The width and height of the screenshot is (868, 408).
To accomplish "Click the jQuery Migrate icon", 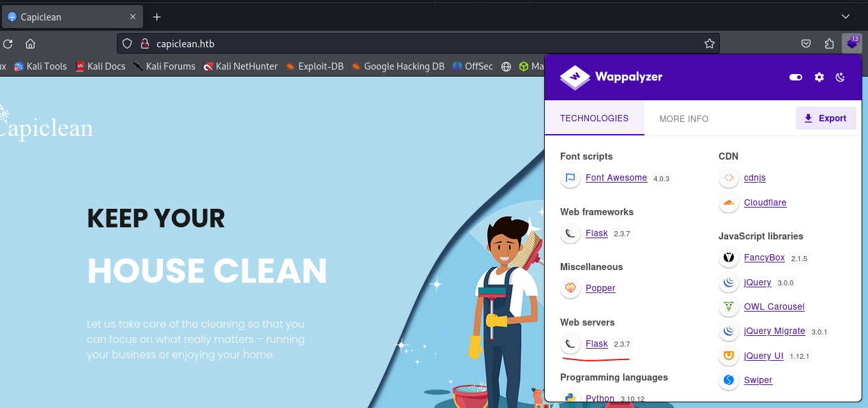I will click(729, 331).
